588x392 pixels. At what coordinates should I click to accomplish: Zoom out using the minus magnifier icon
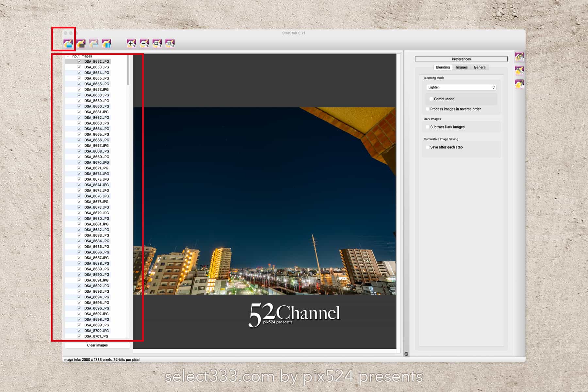point(144,43)
